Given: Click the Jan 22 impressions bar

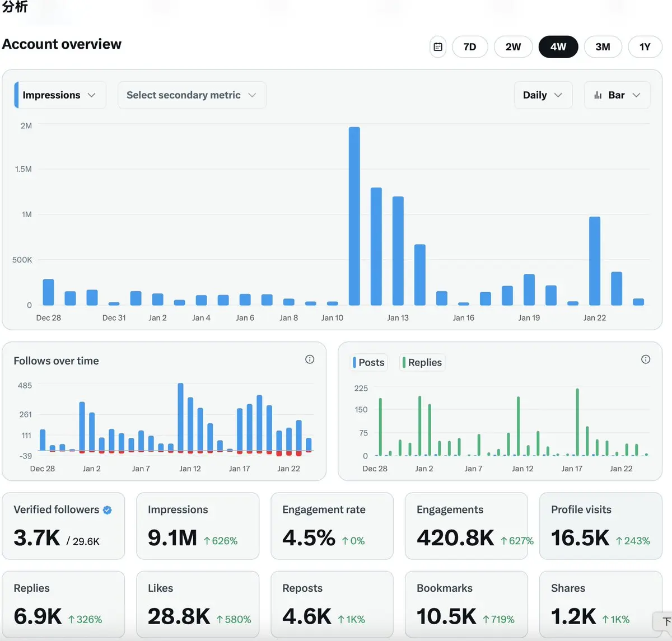Looking at the screenshot, I should (x=595, y=261).
